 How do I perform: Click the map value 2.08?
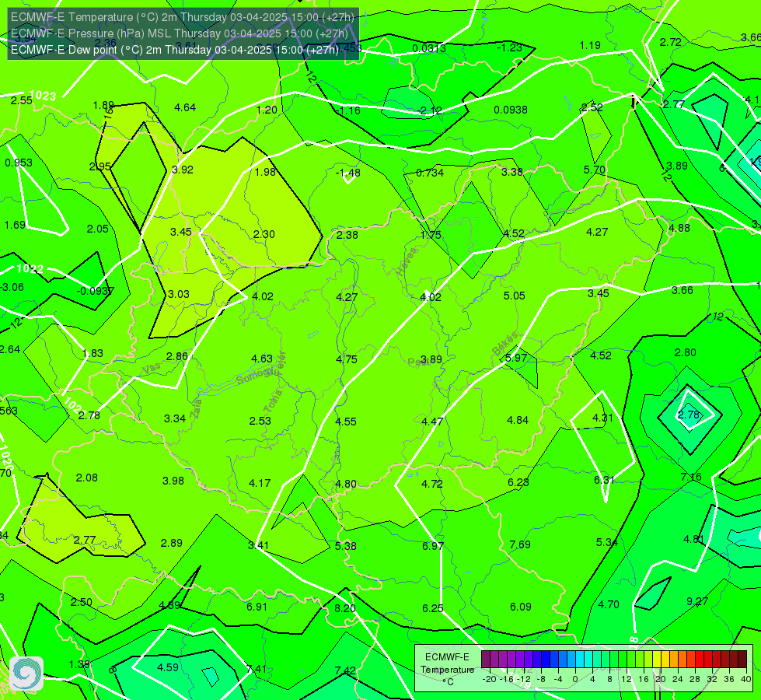pos(87,478)
